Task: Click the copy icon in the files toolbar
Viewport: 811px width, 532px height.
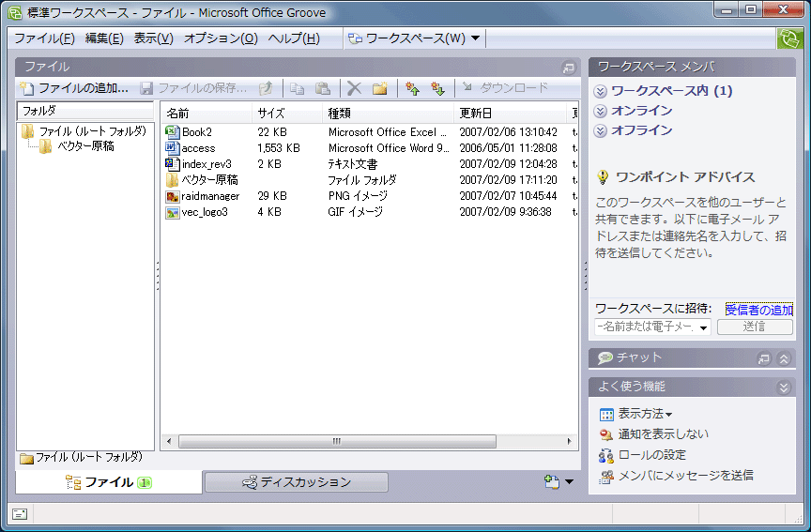Action: [x=297, y=88]
